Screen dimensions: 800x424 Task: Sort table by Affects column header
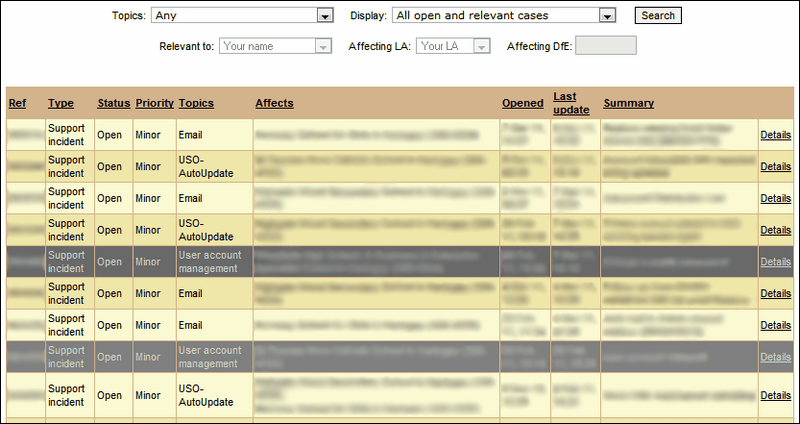[x=274, y=103]
